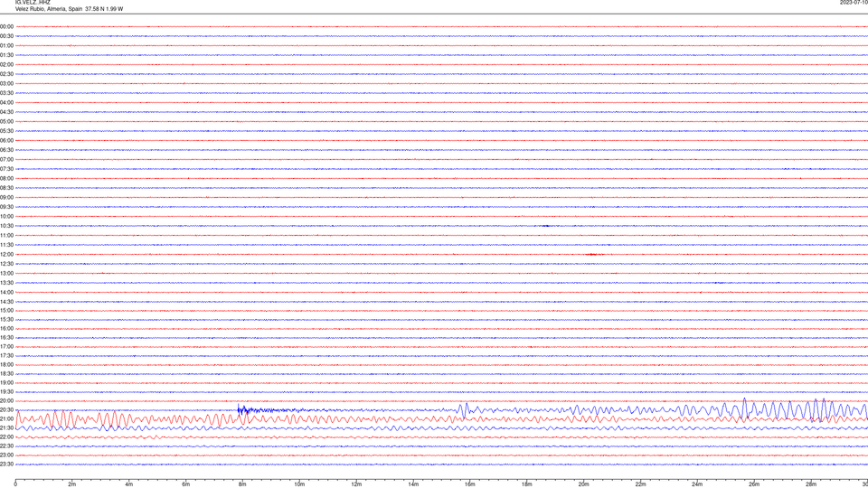Viewport: 868px width, 488px height.
Task: Select the 10:00 row label
Action: point(6,216)
